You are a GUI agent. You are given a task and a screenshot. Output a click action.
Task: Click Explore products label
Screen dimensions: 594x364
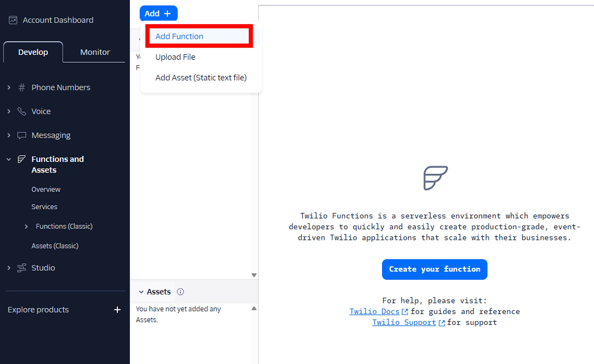(x=38, y=310)
